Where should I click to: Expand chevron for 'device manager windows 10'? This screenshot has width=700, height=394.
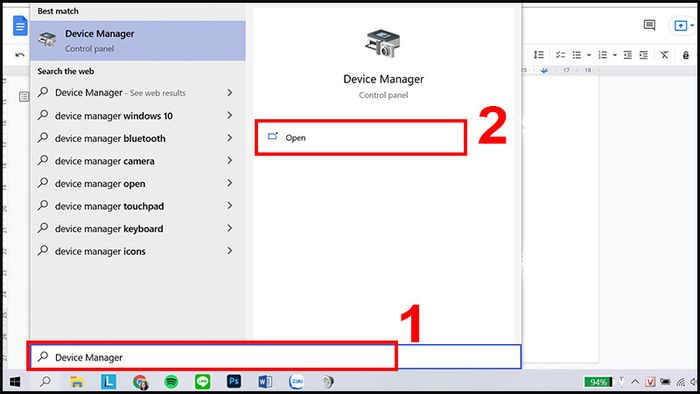coord(229,115)
